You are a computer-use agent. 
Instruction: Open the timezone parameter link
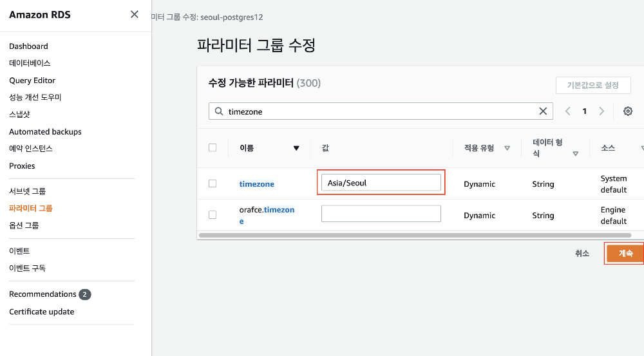257,184
